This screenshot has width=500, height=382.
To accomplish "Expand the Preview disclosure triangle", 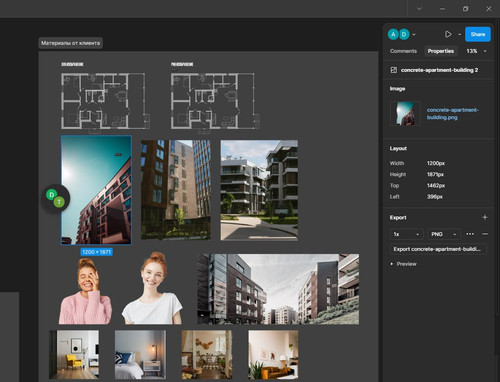I will 392,264.
